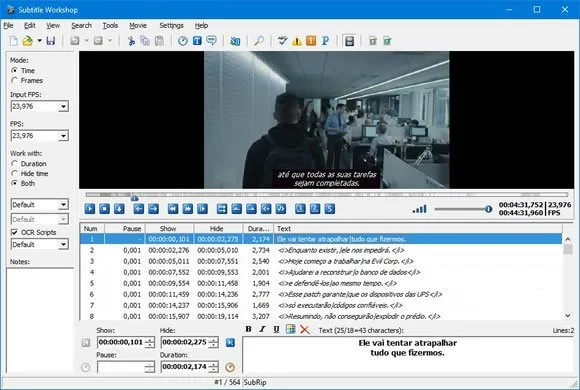Toggle italic formatting for subtitle
Image resolution: width=580 pixels, height=390 pixels.
(x=262, y=329)
